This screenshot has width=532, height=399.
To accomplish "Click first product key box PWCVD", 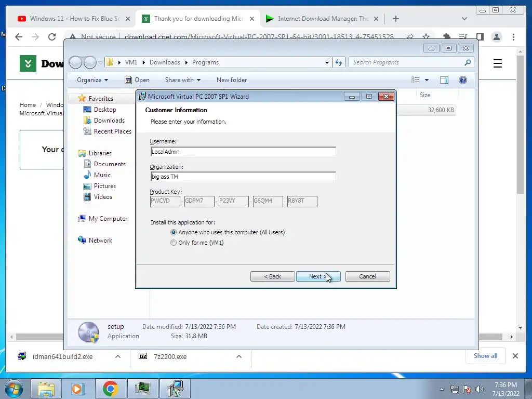I will (x=165, y=201).
